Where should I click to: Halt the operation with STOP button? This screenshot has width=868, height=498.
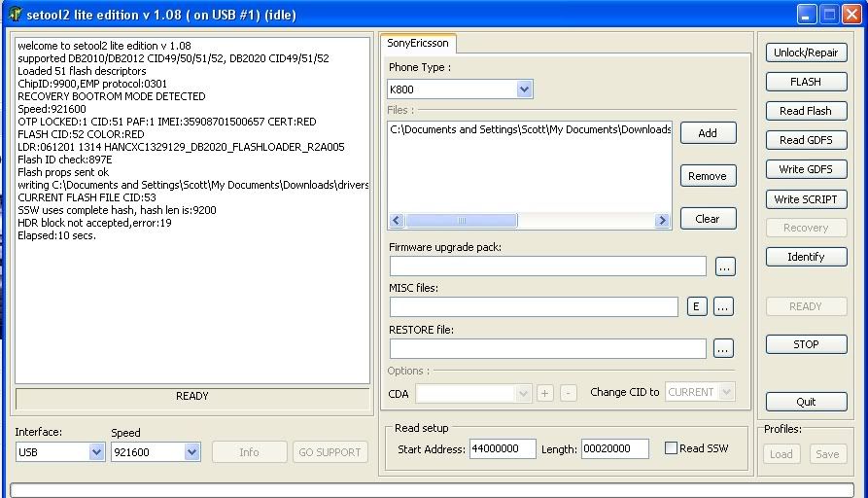[x=806, y=344]
